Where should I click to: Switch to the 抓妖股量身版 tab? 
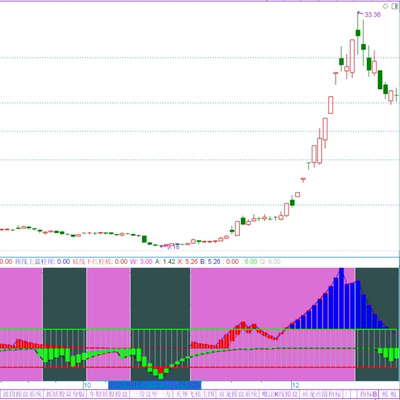tap(65, 394)
